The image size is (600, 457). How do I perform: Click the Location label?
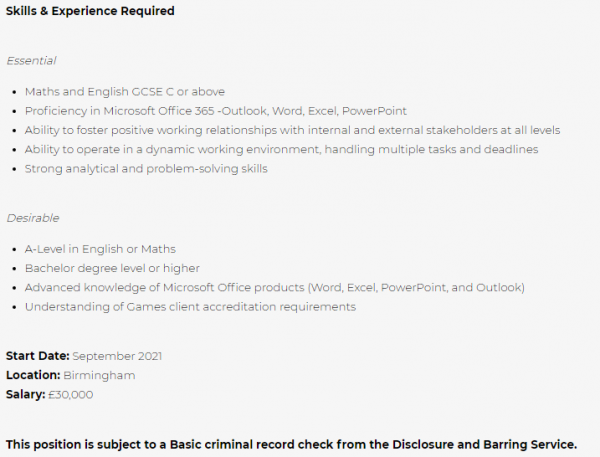[33, 375]
